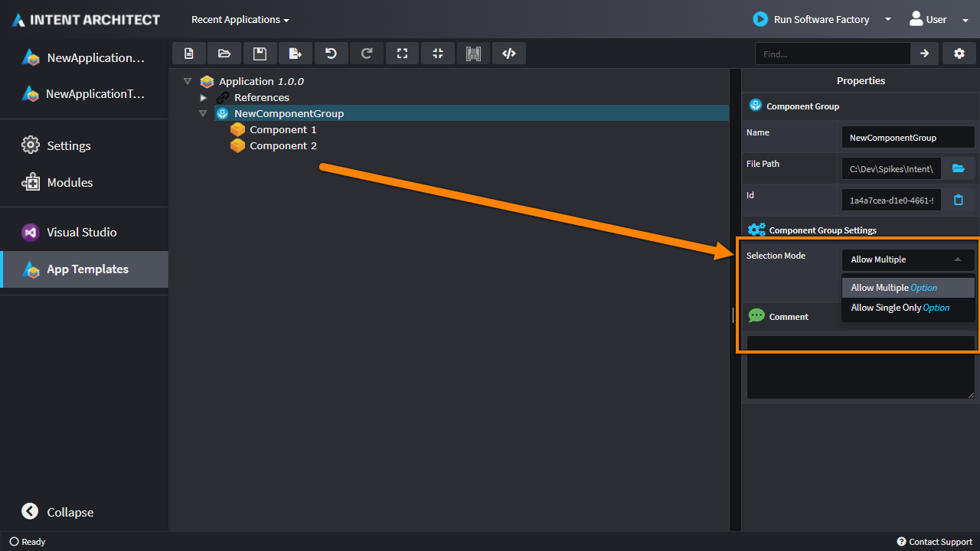Image resolution: width=980 pixels, height=551 pixels.
Task: Collapse the NewComponentGroup tree node
Action: point(203,113)
